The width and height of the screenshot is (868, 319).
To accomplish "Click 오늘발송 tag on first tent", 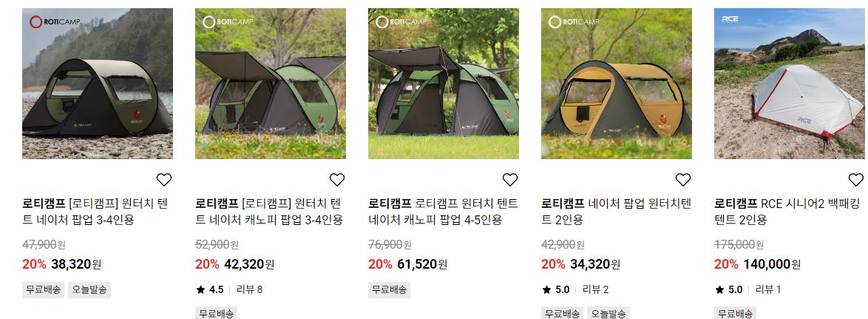I will [89, 289].
